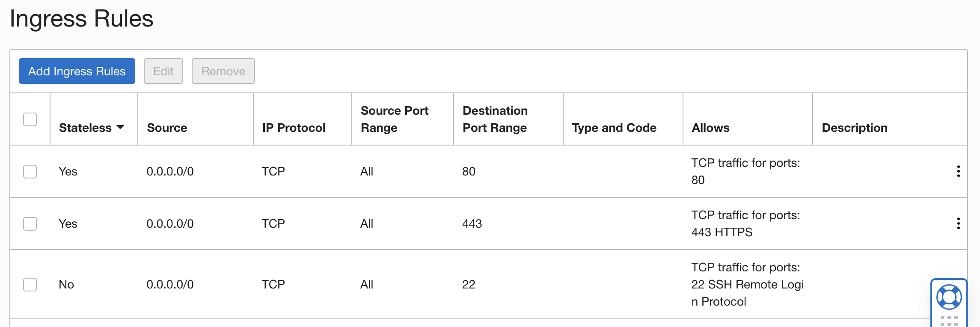This screenshot has width=980, height=327.
Task: Click the Allows column header
Action: [710, 128]
